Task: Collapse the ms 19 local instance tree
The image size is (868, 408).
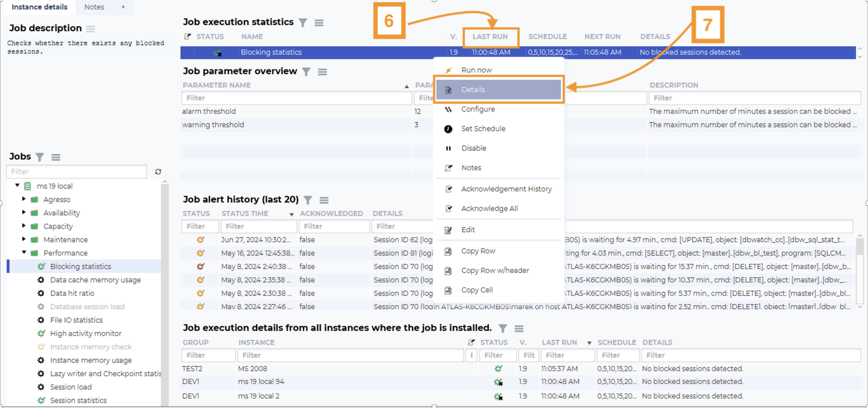Action: pos(17,186)
